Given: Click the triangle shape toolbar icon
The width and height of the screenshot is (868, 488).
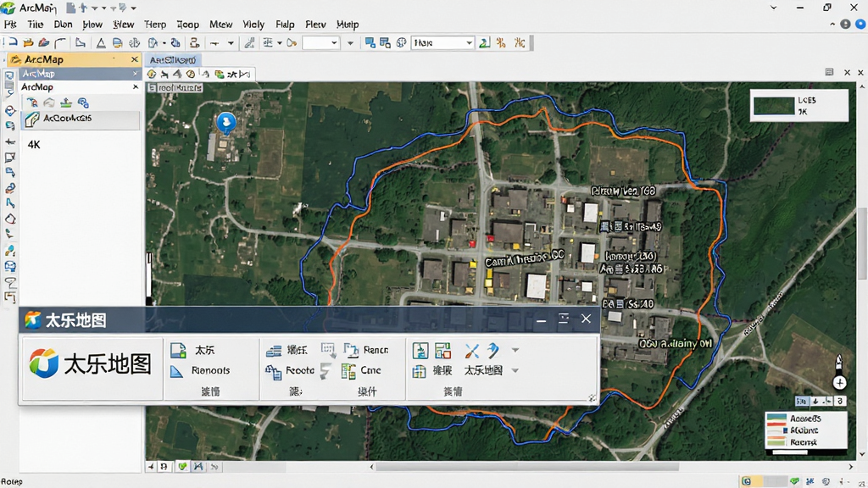Looking at the screenshot, I should (101, 42).
